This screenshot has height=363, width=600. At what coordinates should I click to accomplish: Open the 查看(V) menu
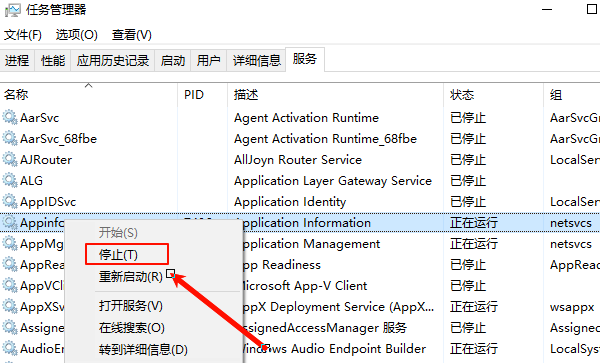132,35
